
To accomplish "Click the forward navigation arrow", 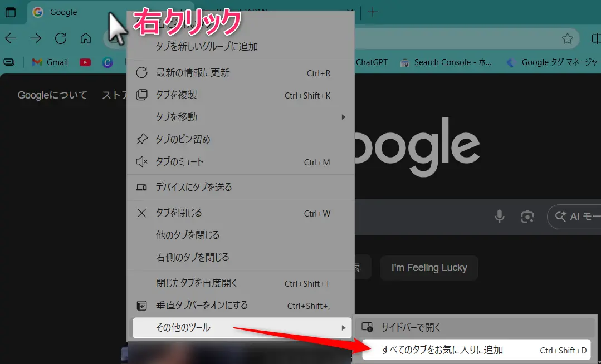I will point(36,38).
